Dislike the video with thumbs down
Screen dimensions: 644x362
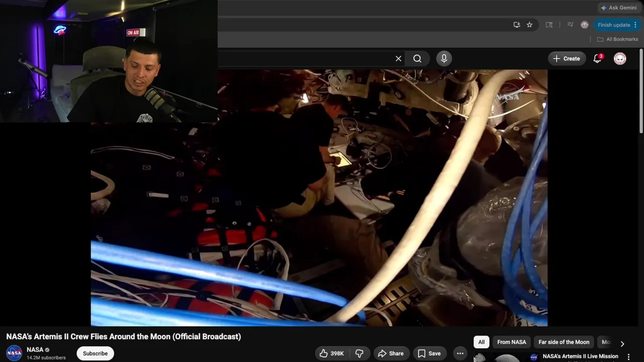[359, 353]
